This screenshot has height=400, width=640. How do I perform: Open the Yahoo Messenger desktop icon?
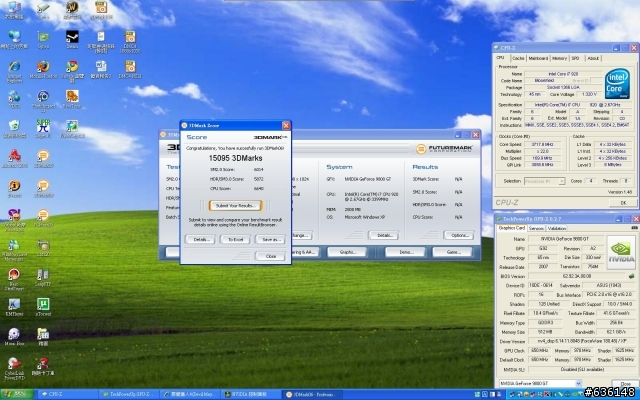point(14,220)
